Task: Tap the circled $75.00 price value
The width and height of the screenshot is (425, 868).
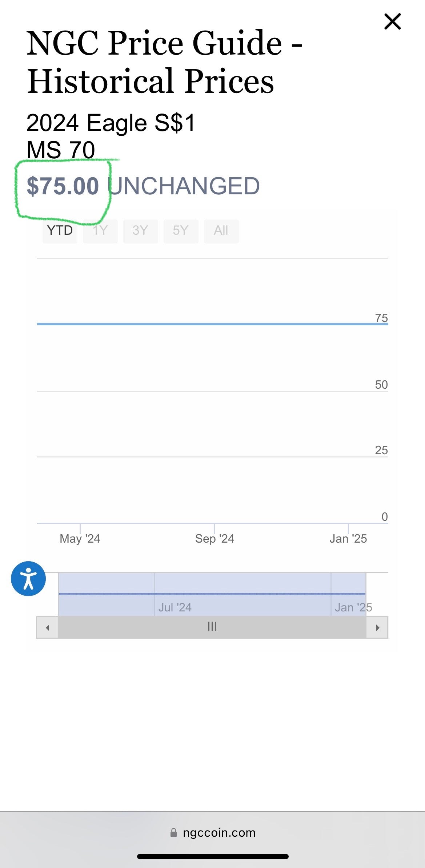Action: pos(63,186)
